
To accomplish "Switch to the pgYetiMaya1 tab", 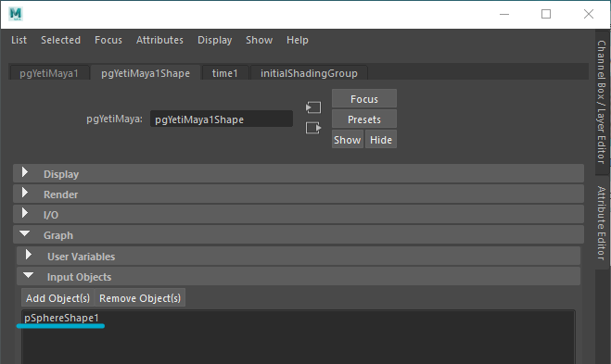I will (49, 73).
